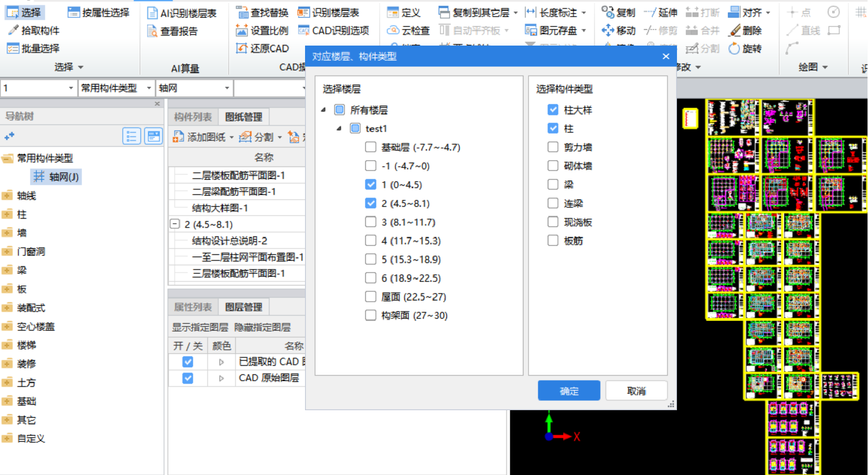Viewport: 868px width, 475px height.
Task: Switch to the 构件列表 tab
Action: tap(193, 117)
